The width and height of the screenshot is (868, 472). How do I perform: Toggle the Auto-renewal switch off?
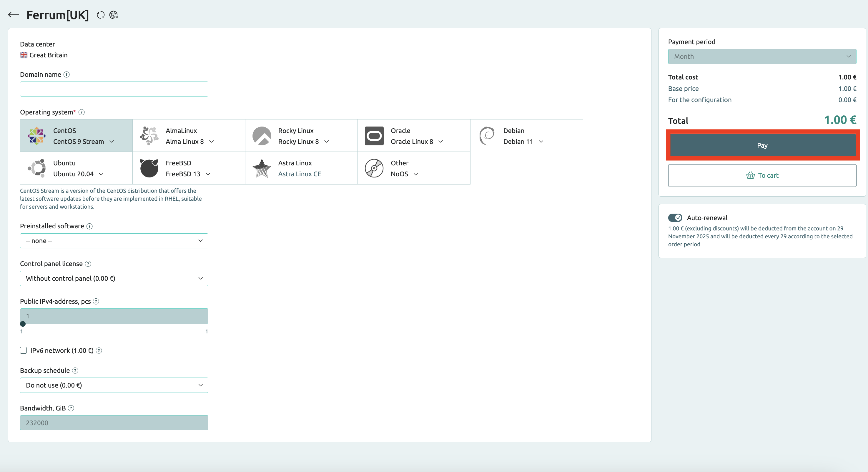point(675,218)
